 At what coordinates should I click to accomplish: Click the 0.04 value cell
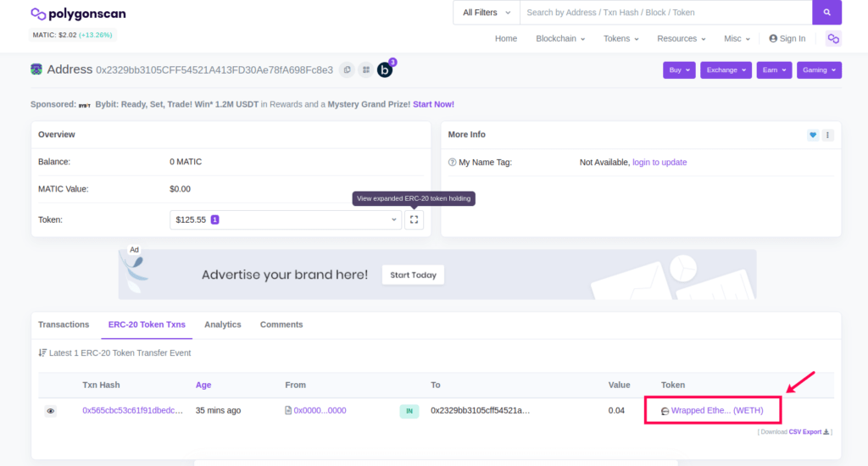point(616,411)
